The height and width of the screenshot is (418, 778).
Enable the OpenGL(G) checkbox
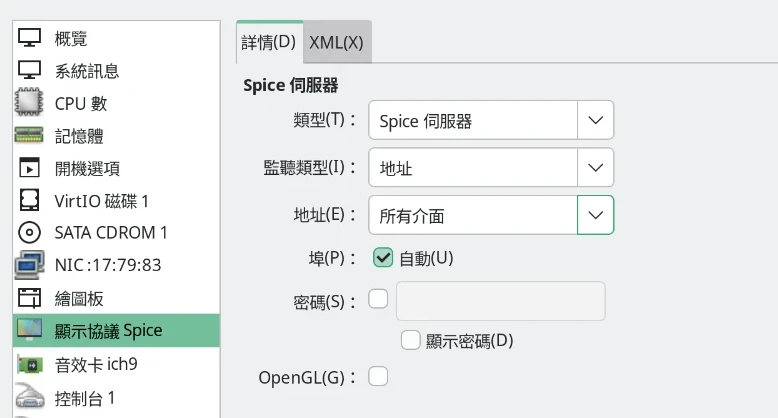click(x=378, y=377)
